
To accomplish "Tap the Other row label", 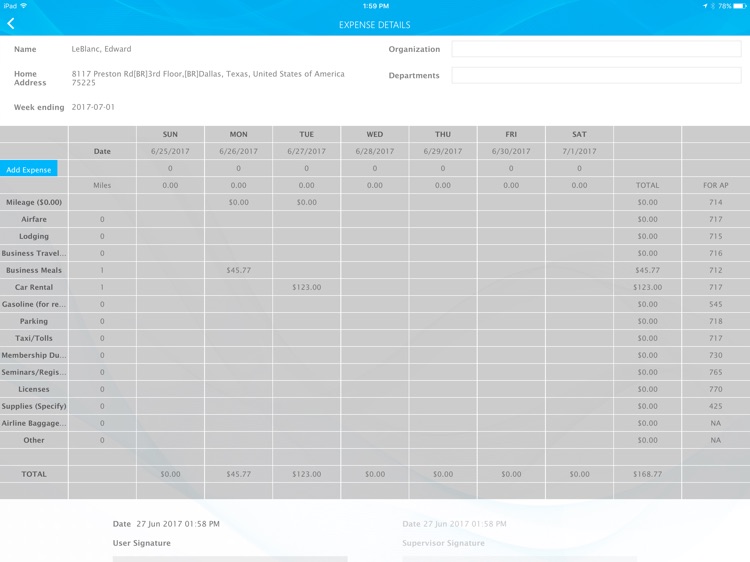I will tap(34, 440).
